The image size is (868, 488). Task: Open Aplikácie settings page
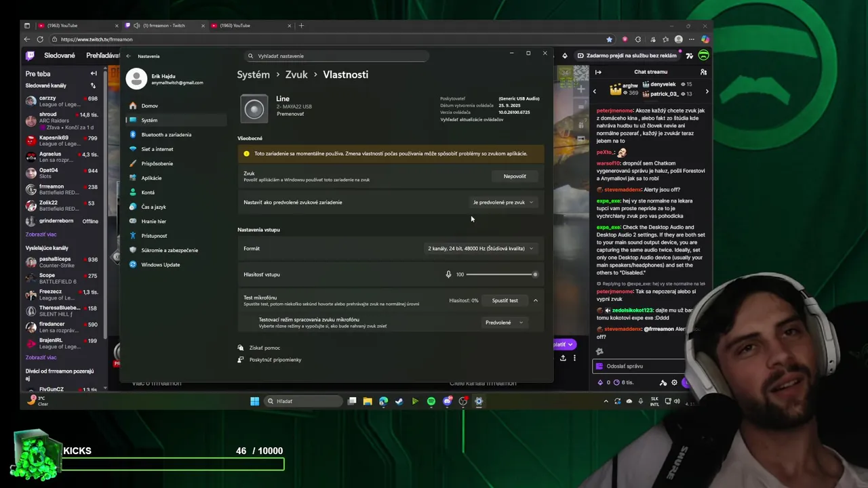point(176,178)
